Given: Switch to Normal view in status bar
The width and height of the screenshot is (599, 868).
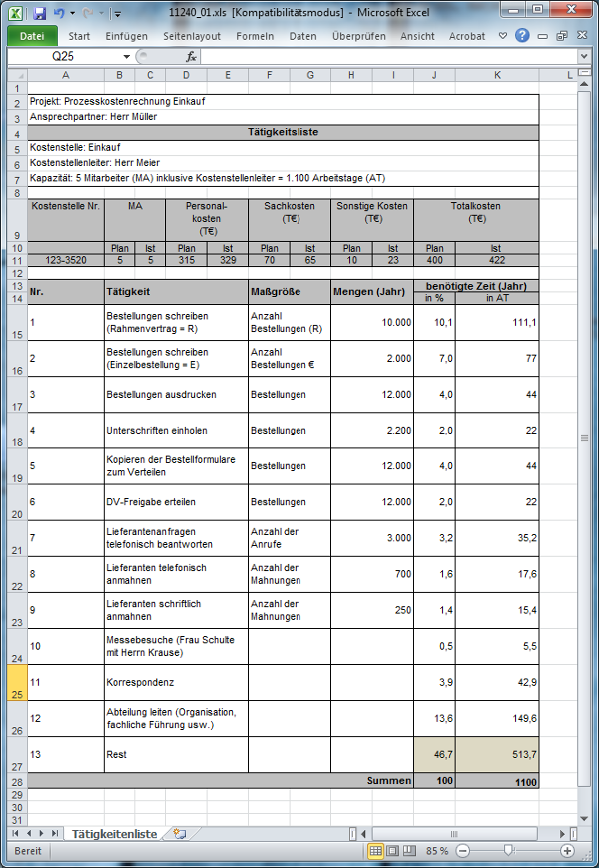Looking at the screenshot, I should (376, 851).
